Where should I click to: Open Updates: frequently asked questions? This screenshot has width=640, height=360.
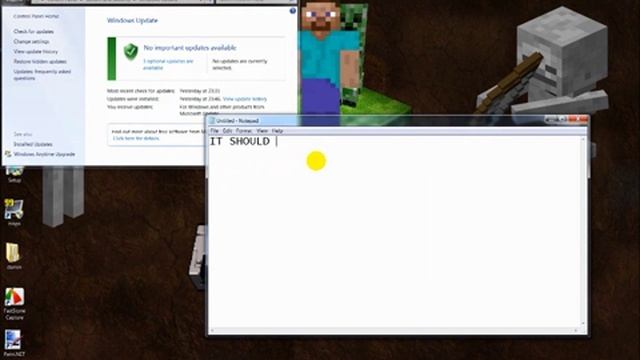click(x=42, y=75)
